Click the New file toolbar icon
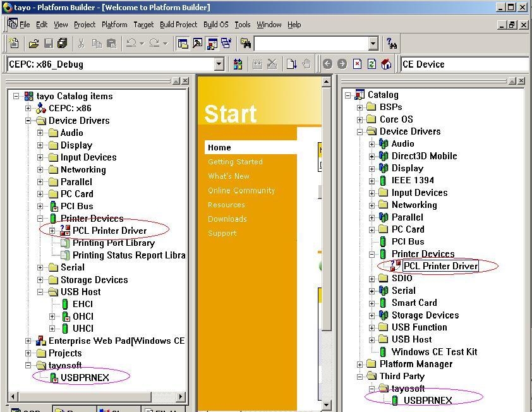 pyautogui.click(x=14, y=44)
